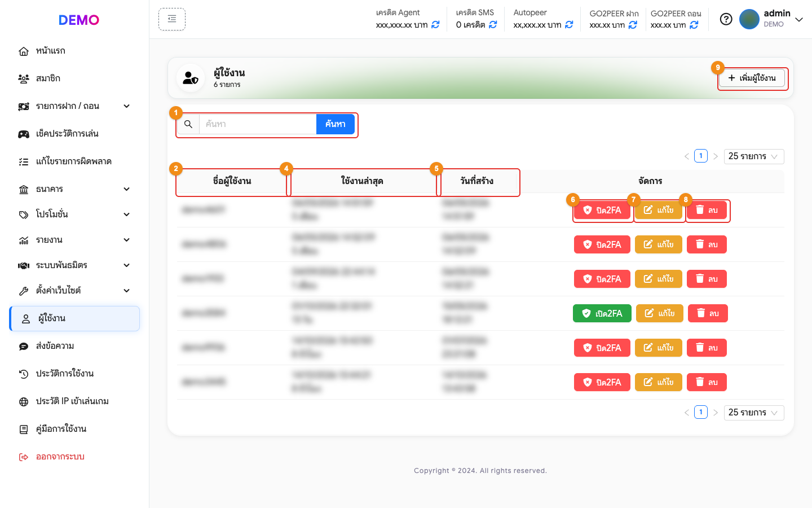
Task: Expand the ระบบพันธมิตร submenu
Action: pos(74,265)
